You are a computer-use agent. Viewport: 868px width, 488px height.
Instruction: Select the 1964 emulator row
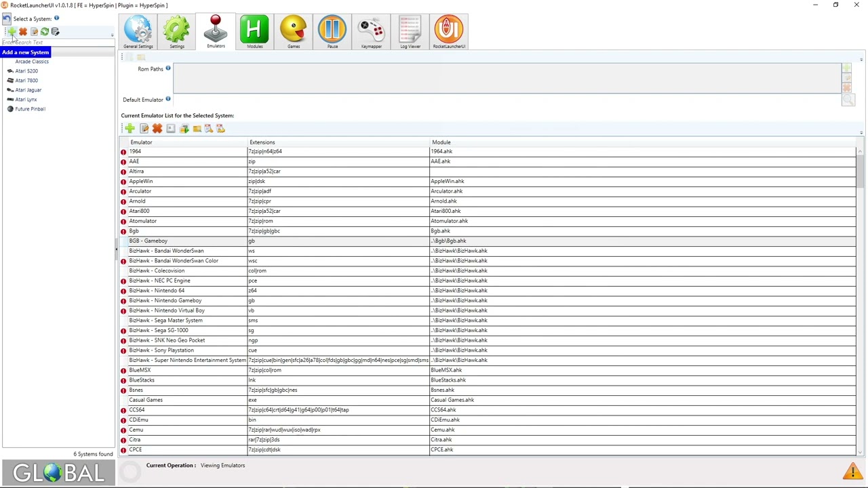(x=488, y=152)
